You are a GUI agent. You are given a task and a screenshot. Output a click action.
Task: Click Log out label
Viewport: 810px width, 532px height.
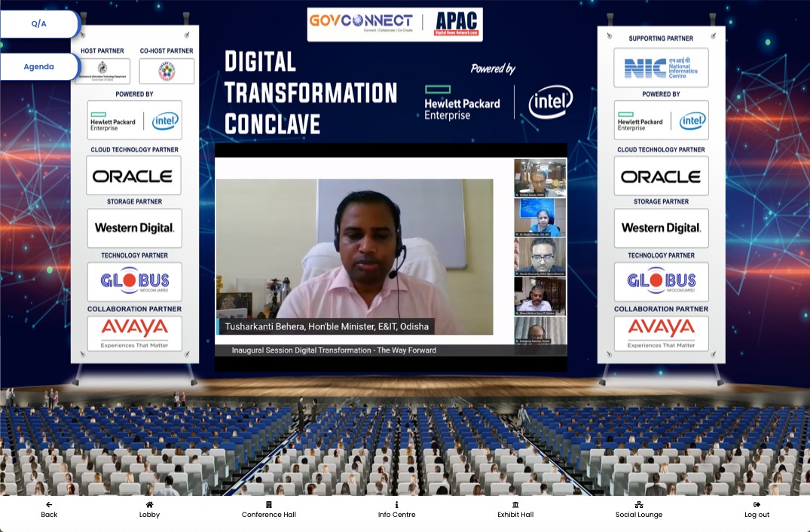coord(757,515)
